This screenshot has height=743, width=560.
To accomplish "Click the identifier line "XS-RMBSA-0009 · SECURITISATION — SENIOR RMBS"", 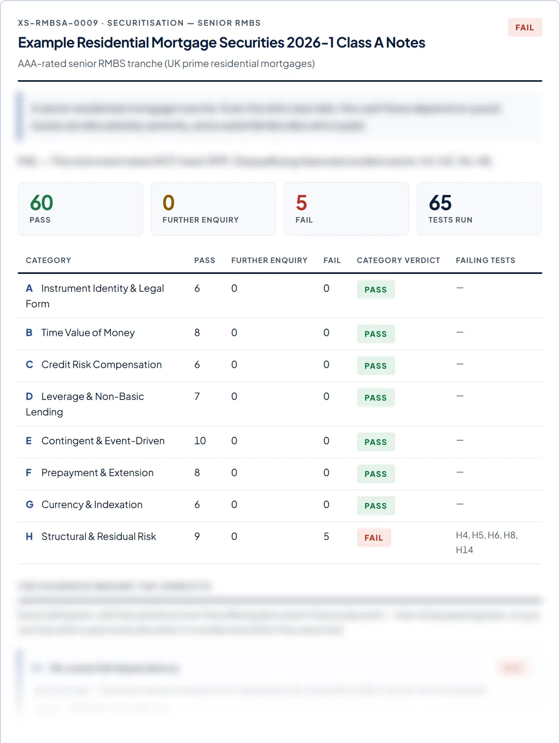I will coord(139,23).
